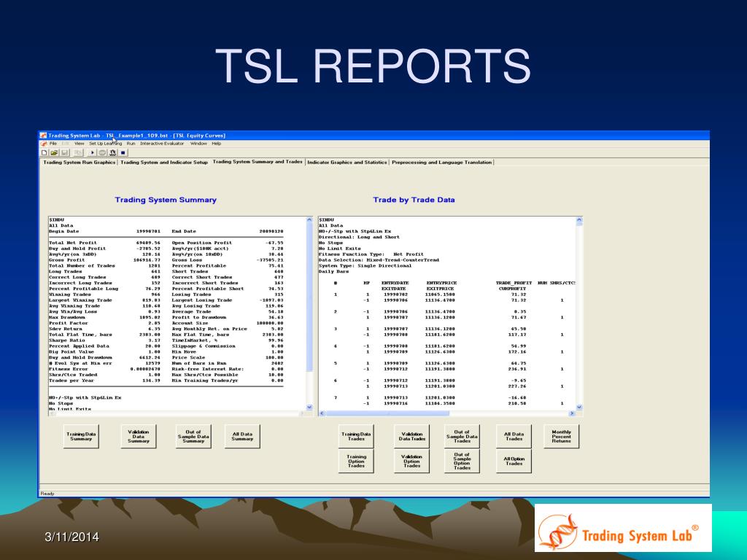Viewport: 747px width, 560px height.
Task: Click trade data horizontal scrollbar right arrow
Action: coord(572,413)
